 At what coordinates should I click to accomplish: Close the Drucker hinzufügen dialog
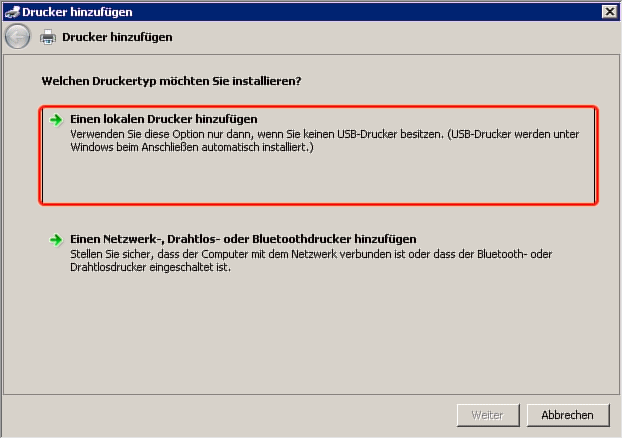click(609, 11)
